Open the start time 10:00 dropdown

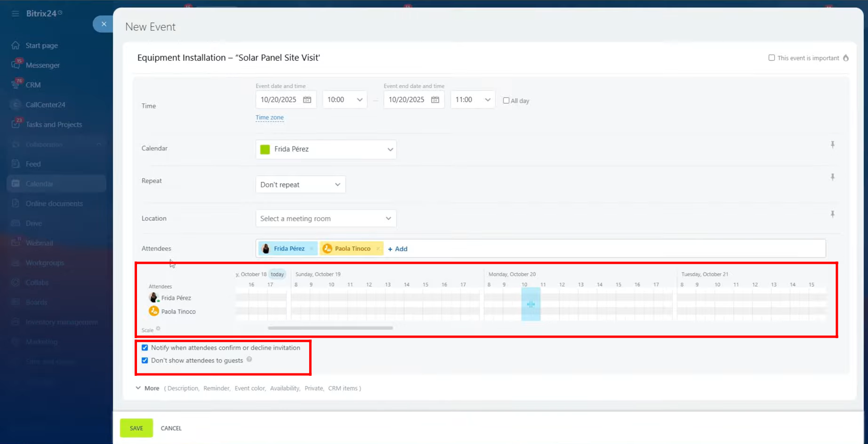coord(345,100)
